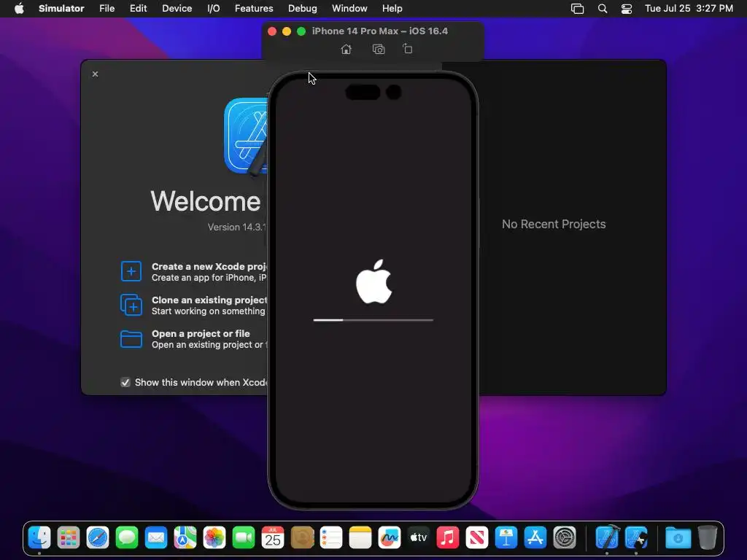Open Keynote from the Dock
Viewport: 747px width, 560px height.
pos(506,537)
